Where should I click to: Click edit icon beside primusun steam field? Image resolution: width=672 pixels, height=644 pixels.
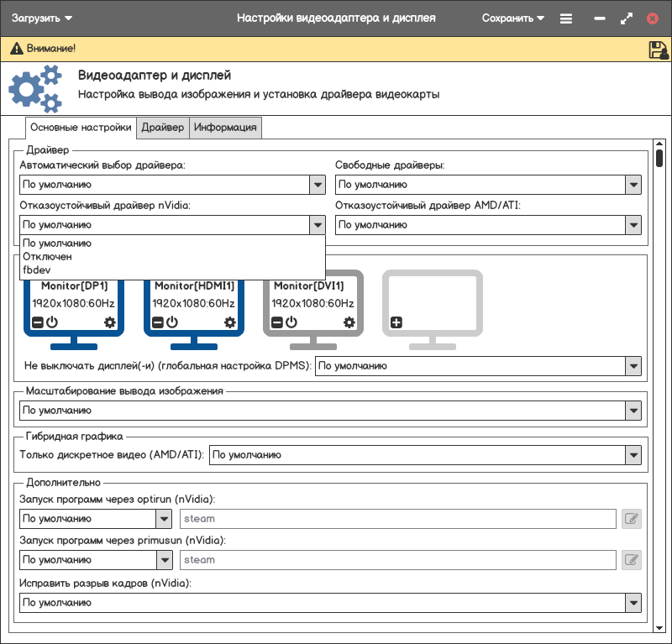632,560
